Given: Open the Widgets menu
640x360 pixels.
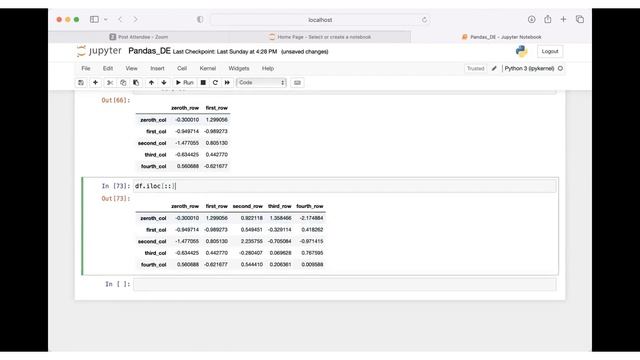Looking at the screenshot, I should [x=239, y=68].
